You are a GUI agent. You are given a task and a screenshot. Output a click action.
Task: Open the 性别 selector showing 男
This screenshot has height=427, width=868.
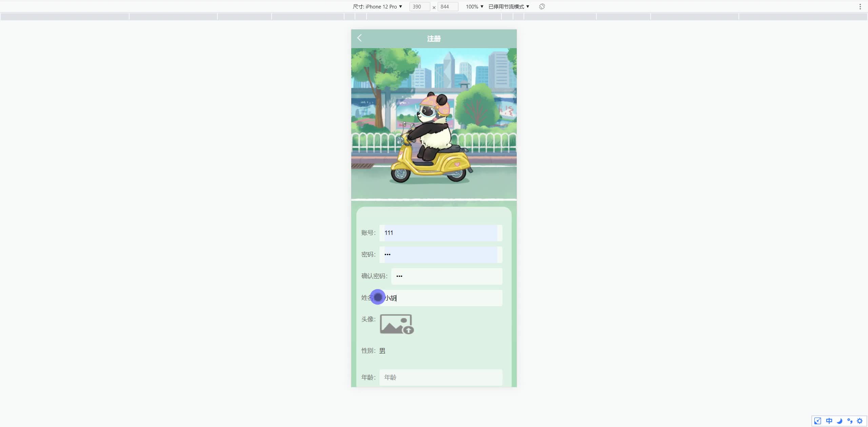point(382,351)
